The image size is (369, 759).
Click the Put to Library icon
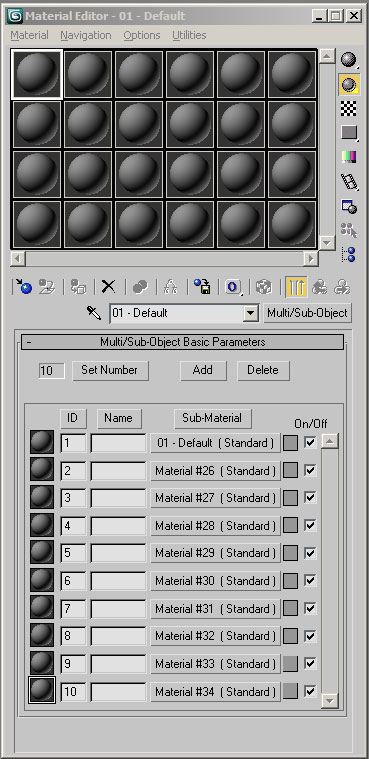pos(201,287)
